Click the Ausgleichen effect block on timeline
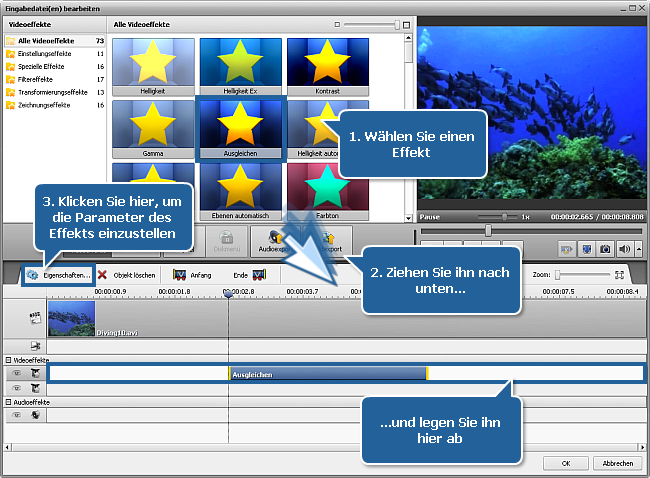 click(x=328, y=374)
